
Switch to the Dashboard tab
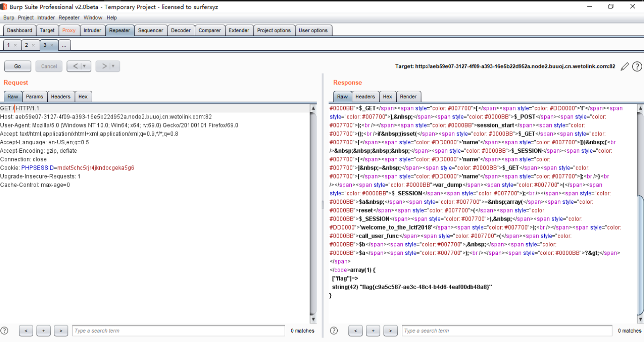[x=20, y=30]
